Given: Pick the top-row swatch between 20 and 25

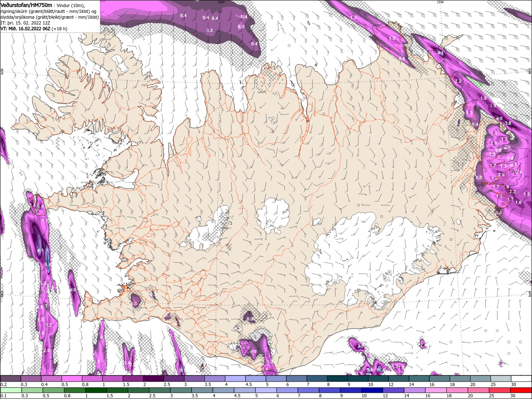Looking at the screenshot, I should click(480, 379).
